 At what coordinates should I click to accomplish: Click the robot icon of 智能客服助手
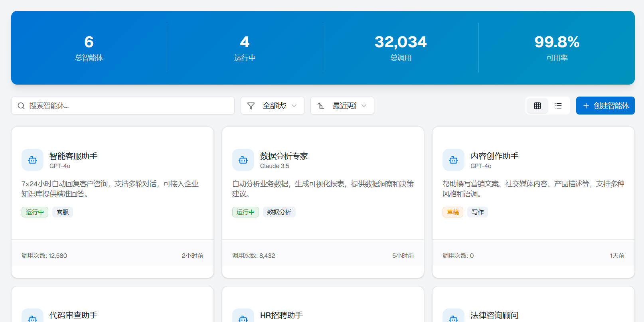(32, 160)
